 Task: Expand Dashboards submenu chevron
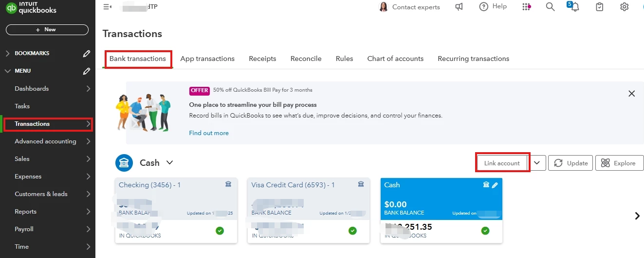[88, 89]
